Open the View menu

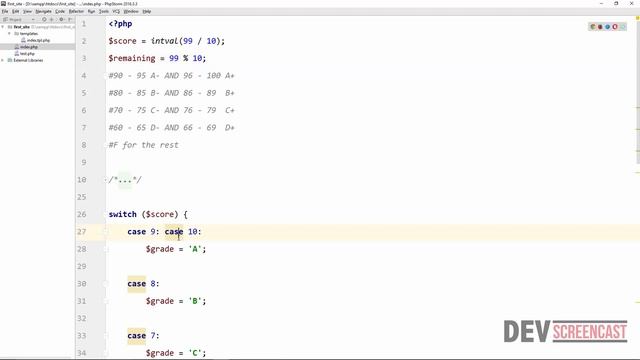(27, 11)
